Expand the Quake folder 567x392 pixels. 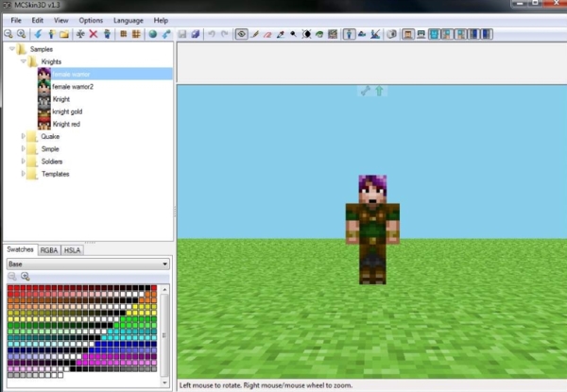[24, 136]
